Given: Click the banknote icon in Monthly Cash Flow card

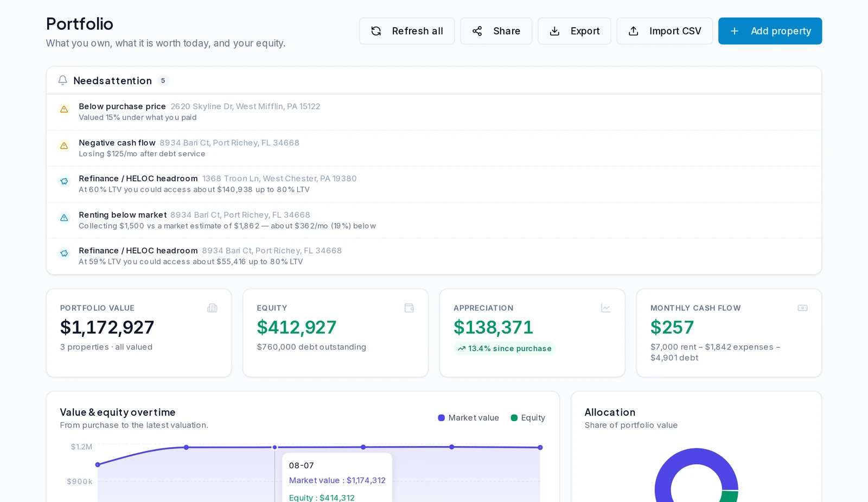Looking at the screenshot, I should [x=802, y=308].
